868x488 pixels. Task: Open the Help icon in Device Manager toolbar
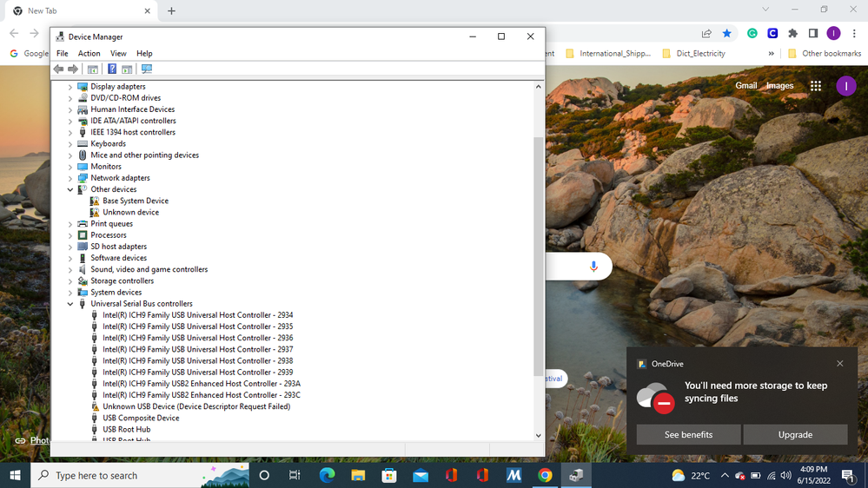click(112, 69)
